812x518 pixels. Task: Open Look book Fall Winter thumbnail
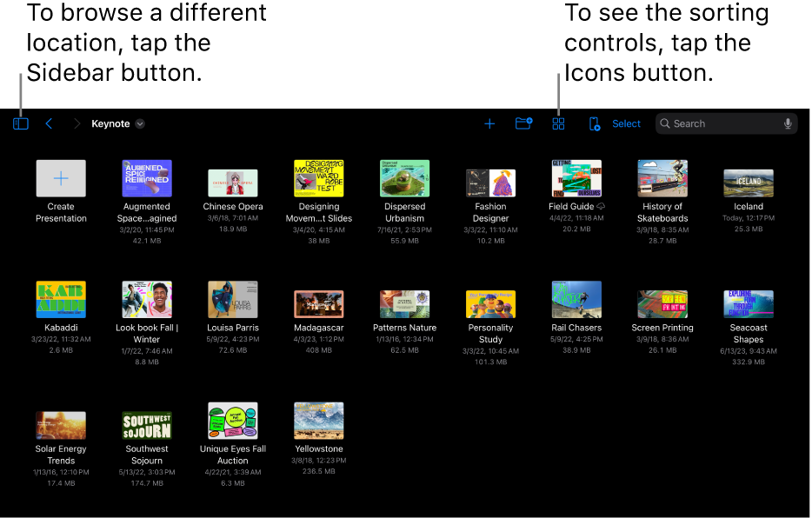(147, 300)
